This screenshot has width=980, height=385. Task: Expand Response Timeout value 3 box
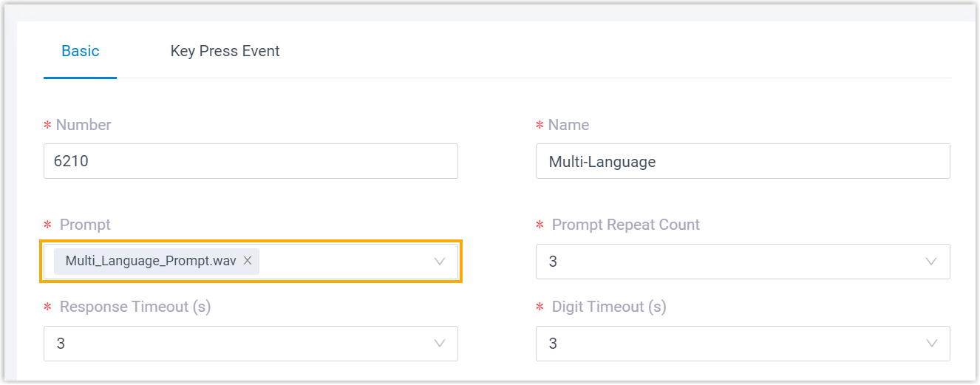(x=237, y=344)
